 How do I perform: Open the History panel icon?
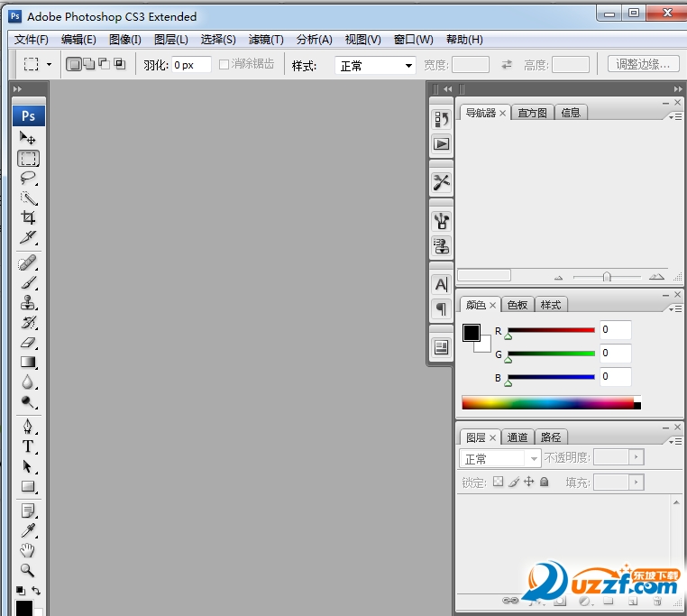pos(441,119)
